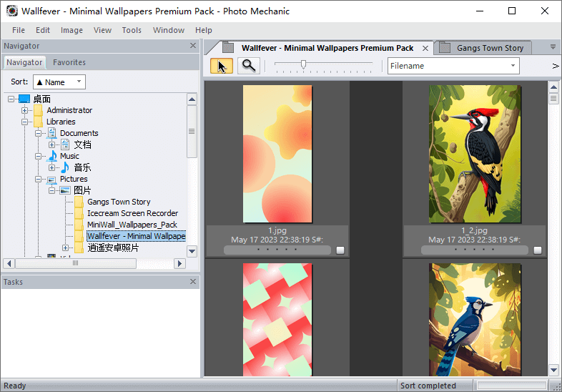This screenshot has width=562, height=392.
Task: Open the tab list dropdown arrow
Action: (553, 47)
